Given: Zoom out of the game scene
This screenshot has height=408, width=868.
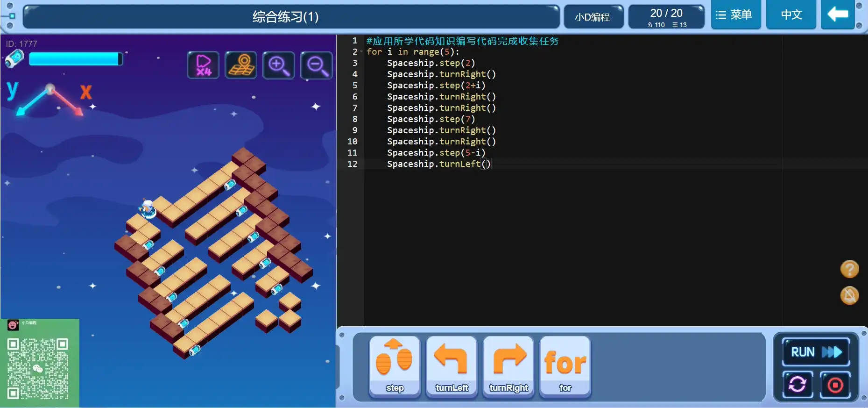Looking at the screenshot, I should (317, 65).
